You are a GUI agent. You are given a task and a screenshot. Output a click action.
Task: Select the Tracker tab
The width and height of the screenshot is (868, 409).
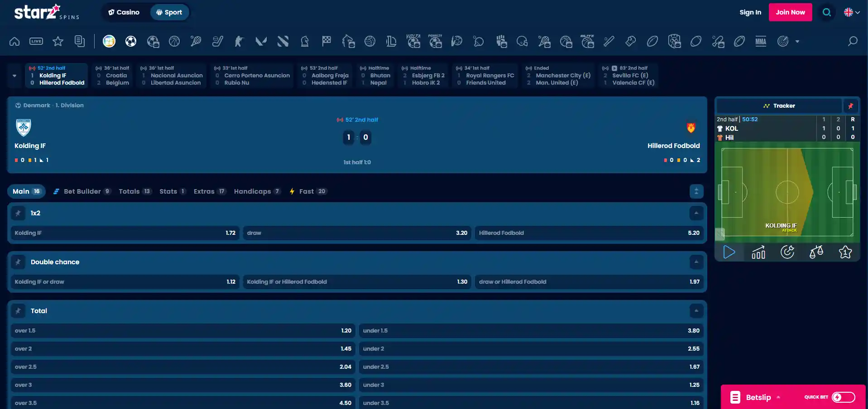point(779,106)
